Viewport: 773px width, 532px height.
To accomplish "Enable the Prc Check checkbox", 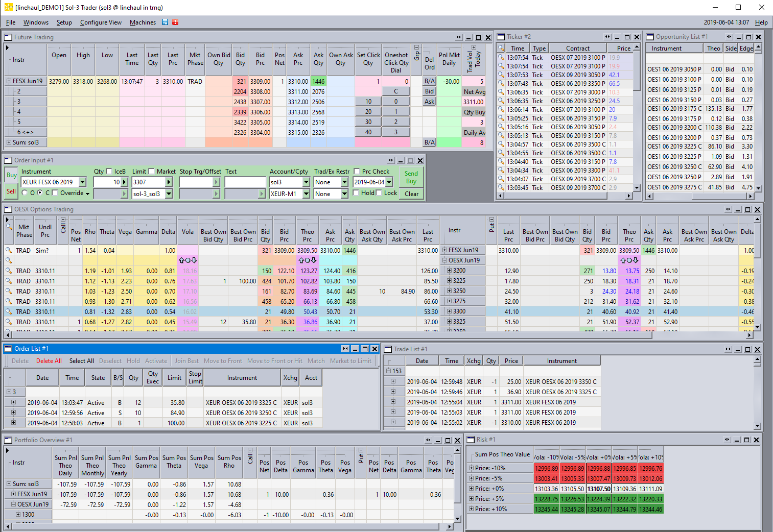I will pyautogui.click(x=357, y=172).
